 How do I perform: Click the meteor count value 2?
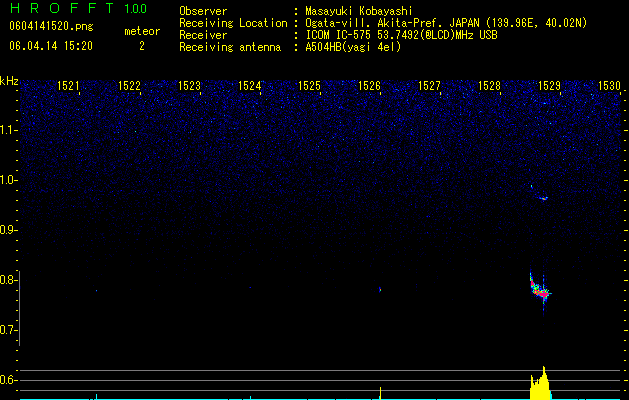click(142, 46)
